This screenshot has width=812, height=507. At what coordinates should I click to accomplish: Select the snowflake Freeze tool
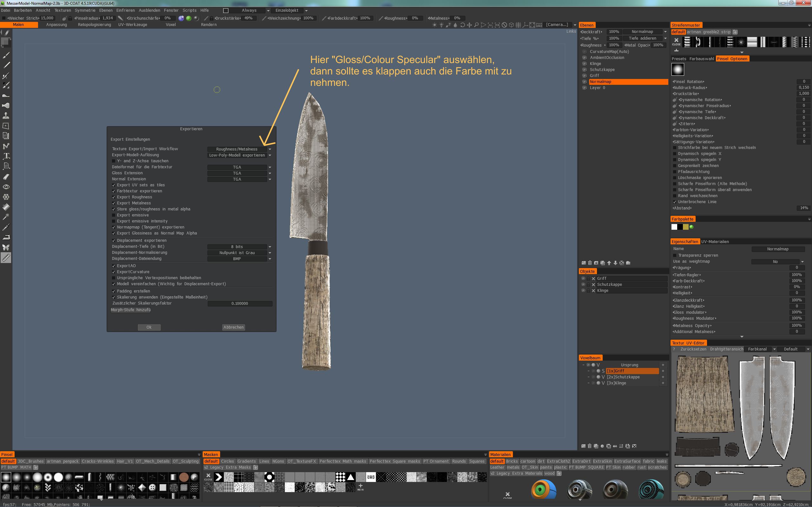(6, 197)
